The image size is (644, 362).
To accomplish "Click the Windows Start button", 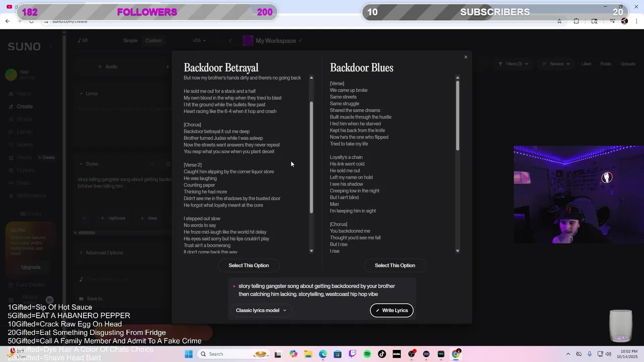I will tap(189, 354).
